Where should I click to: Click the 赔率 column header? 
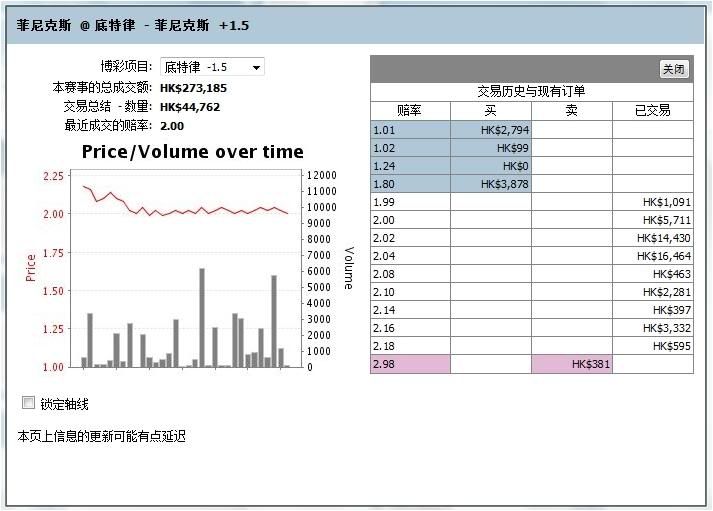pyautogui.click(x=409, y=111)
